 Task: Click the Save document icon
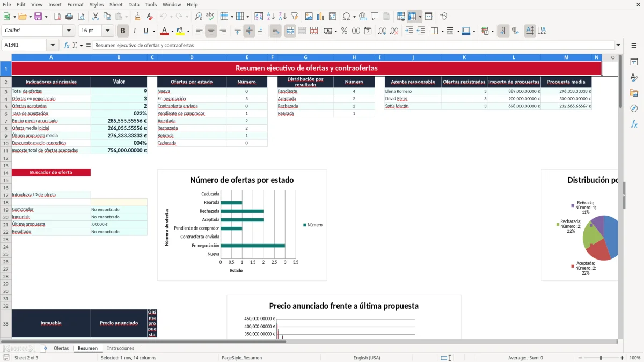[38, 17]
